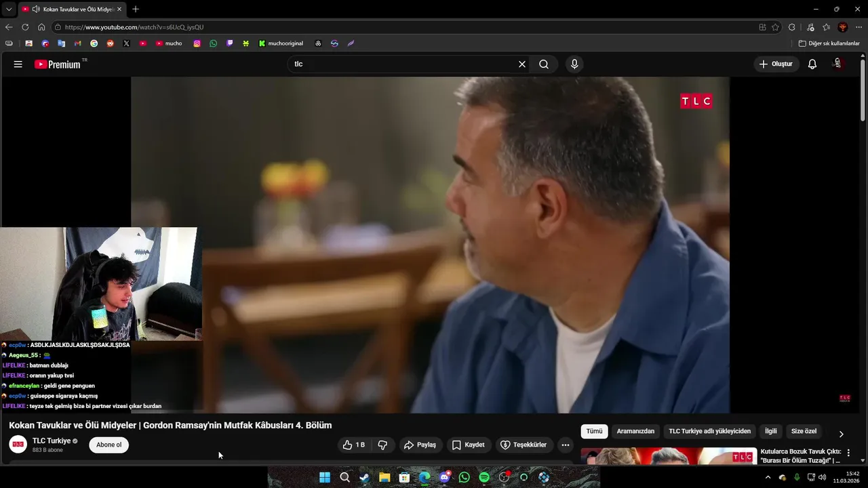Click the TLC watermark in the video corner

click(844, 399)
